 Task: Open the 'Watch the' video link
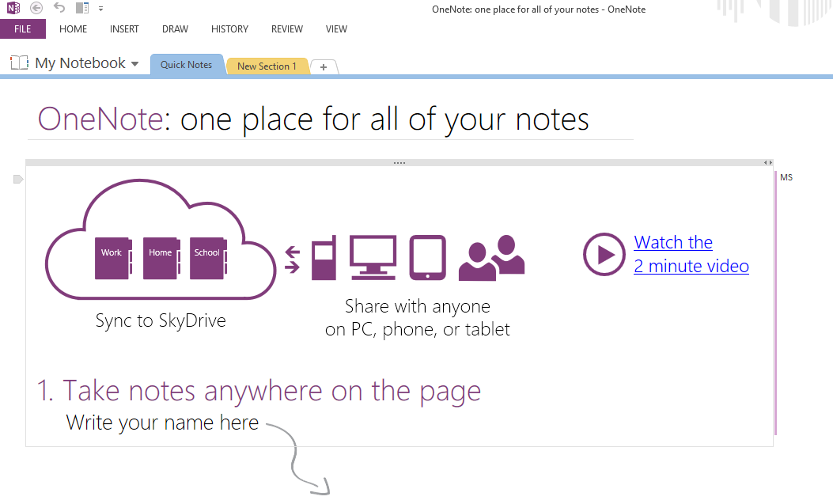(673, 243)
